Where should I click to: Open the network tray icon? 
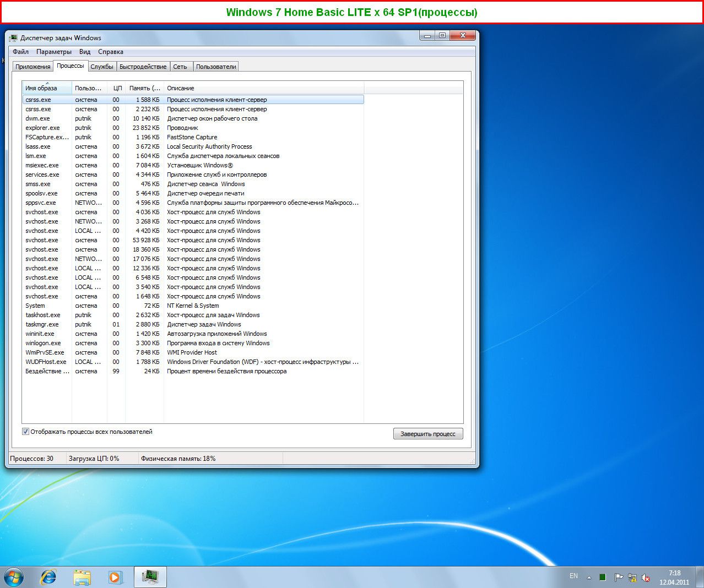pyautogui.click(x=632, y=578)
